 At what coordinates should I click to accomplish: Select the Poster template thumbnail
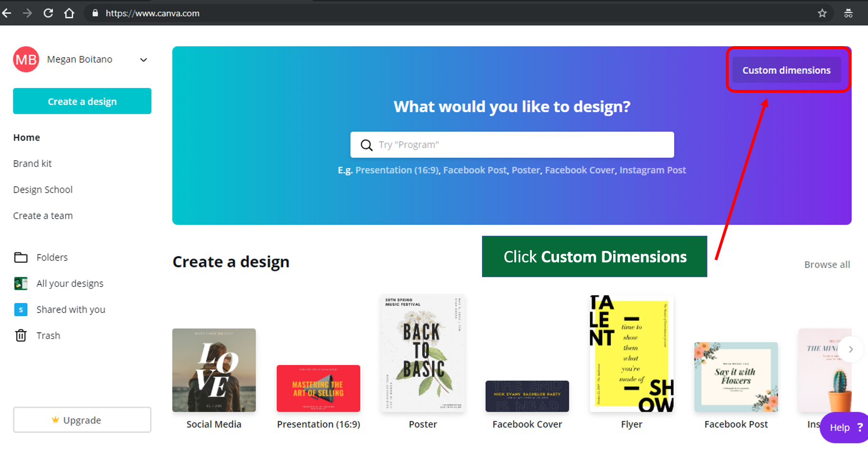(x=423, y=353)
